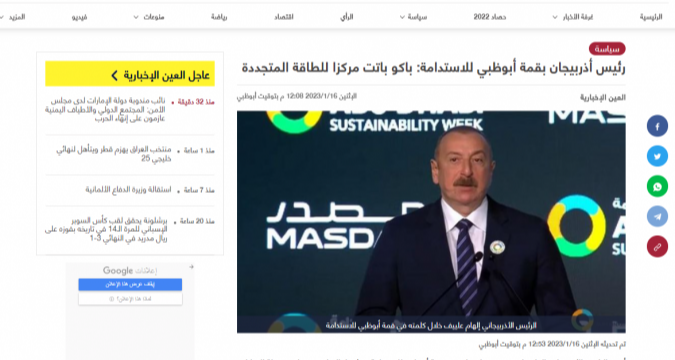Go to اقتصاد economy section
Screen dimensions: 675x360
tap(284, 17)
